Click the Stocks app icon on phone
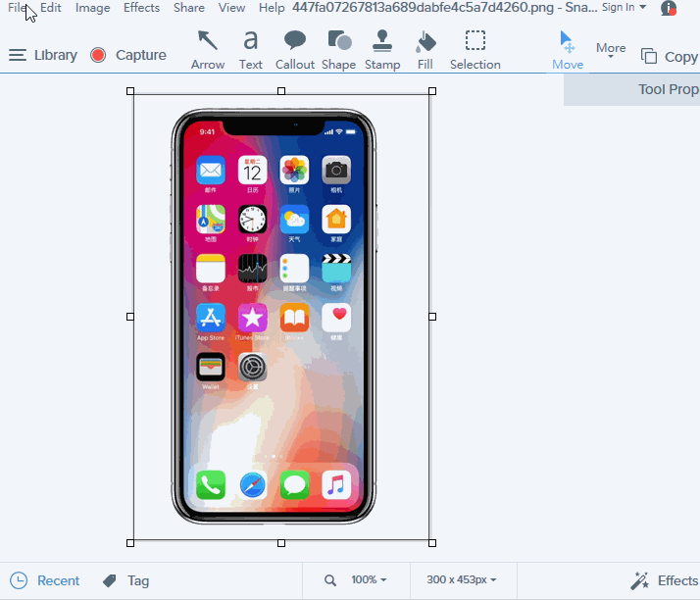Image resolution: width=700 pixels, height=600 pixels. point(253,269)
